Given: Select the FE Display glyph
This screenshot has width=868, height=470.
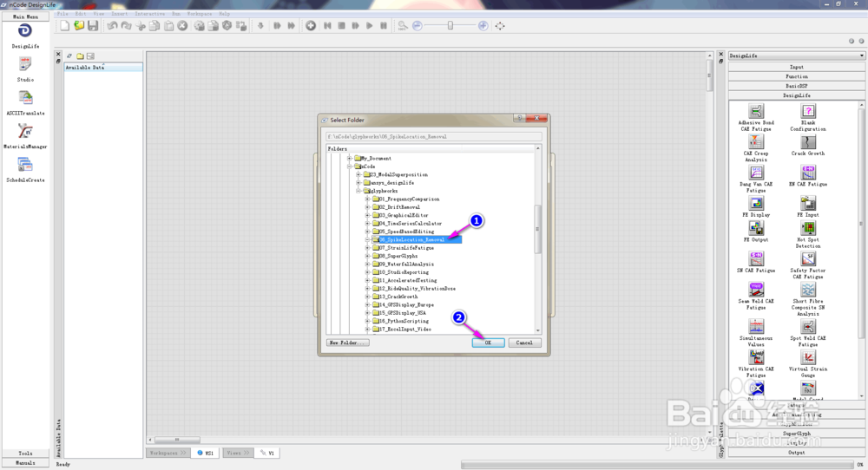Looking at the screenshot, I should point(756,206).
